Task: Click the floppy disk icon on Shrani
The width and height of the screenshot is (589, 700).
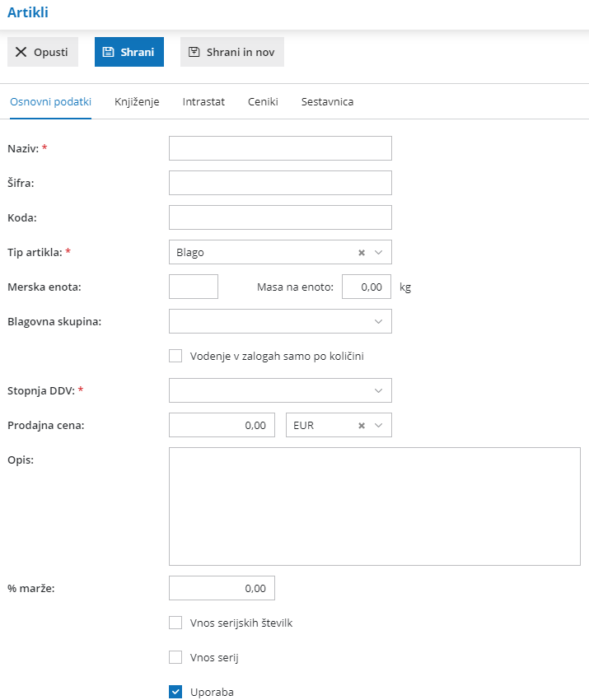Action: coord(108,52)
